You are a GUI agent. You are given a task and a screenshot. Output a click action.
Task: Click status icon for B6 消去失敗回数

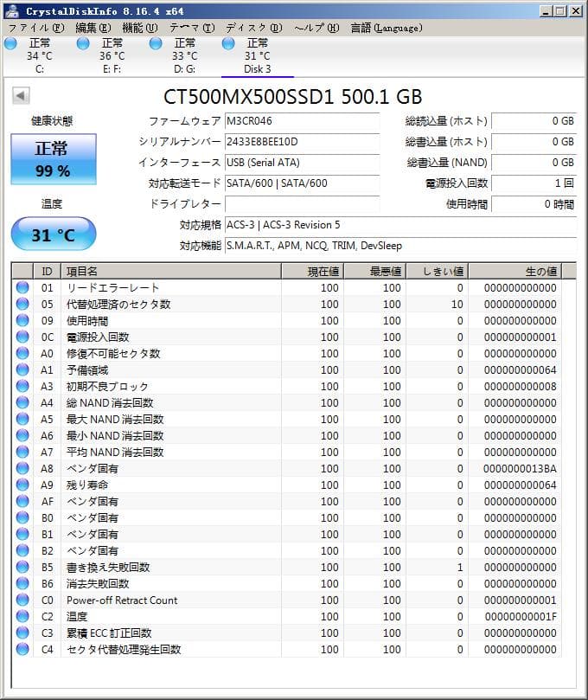coord(22,583)
